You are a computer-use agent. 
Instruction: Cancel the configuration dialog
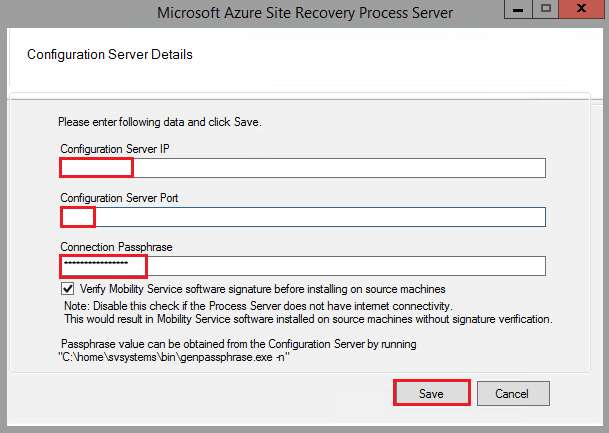511,394
